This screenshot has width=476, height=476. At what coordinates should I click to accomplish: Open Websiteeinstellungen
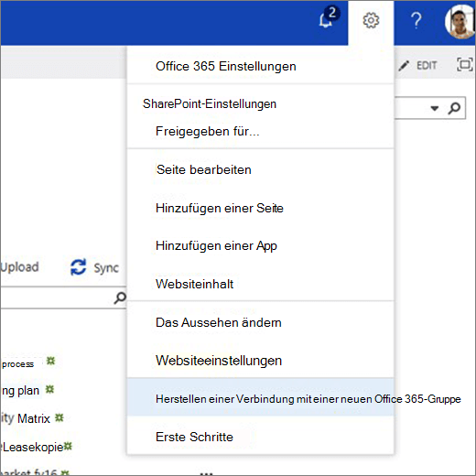pos(219,361)
